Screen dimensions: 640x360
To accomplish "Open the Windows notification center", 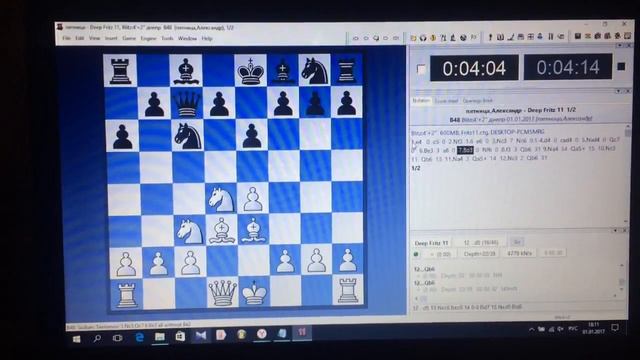I will tap(615, 327).
